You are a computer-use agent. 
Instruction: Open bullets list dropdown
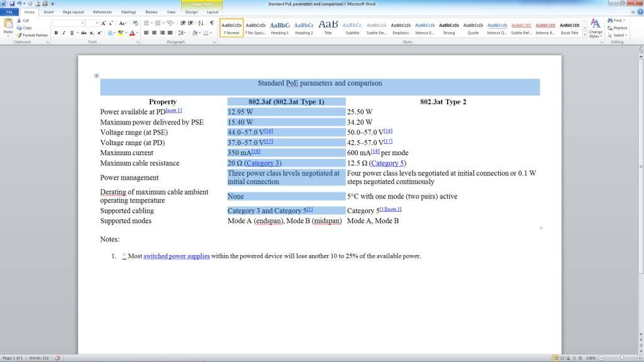tap(152, 23)
